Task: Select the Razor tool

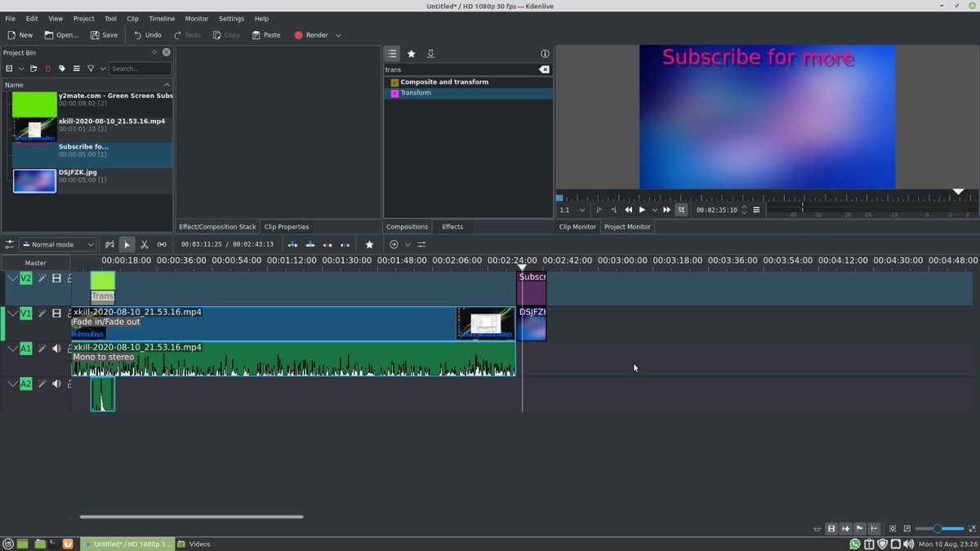Action: click(144, 244)
